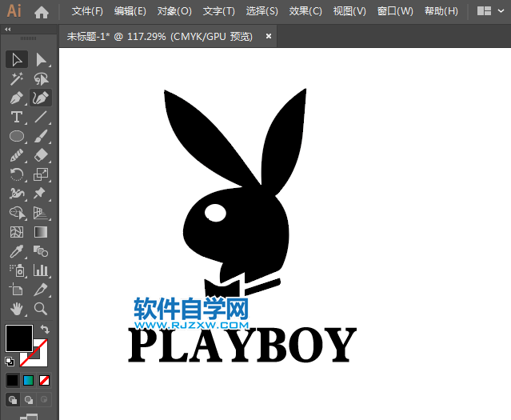Select the Rotate tool
This screenshot has height=420, width=511.
pos(17,174)
